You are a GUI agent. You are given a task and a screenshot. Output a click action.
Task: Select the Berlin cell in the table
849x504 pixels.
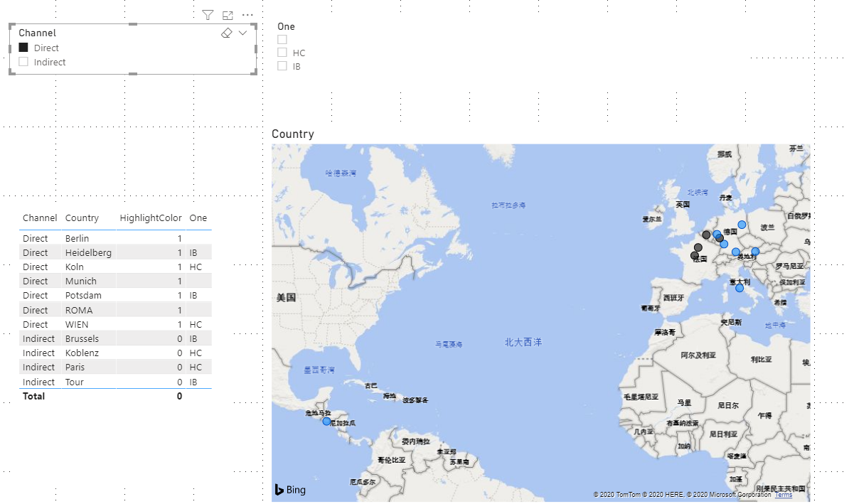[x=77, y=238]
